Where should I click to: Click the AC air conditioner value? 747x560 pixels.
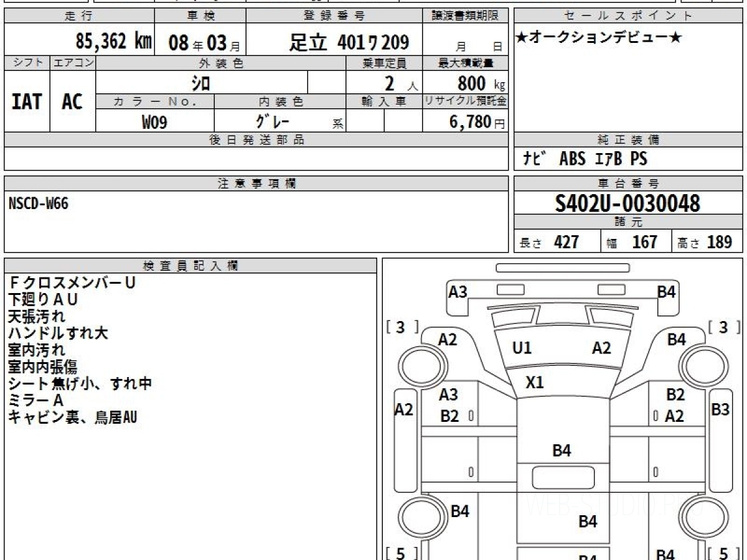[x=72, y=102]
